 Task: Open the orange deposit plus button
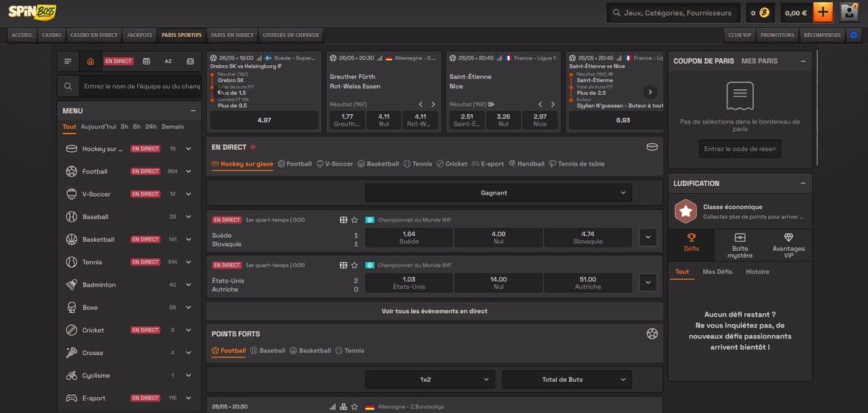[823, 12]
